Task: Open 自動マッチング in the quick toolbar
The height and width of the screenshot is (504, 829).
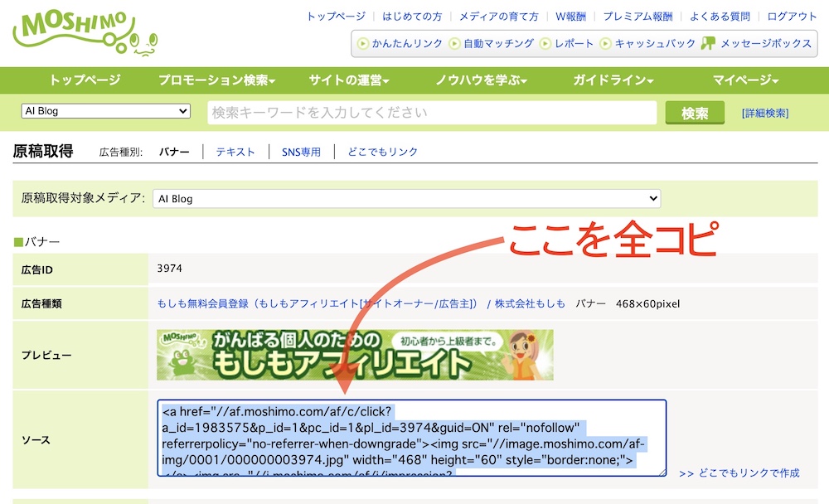Action: [498, 43]
